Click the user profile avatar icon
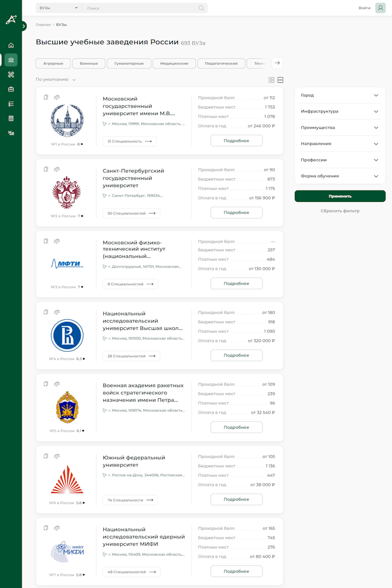This screenshot has width=392, height=588. pos(380,8)
